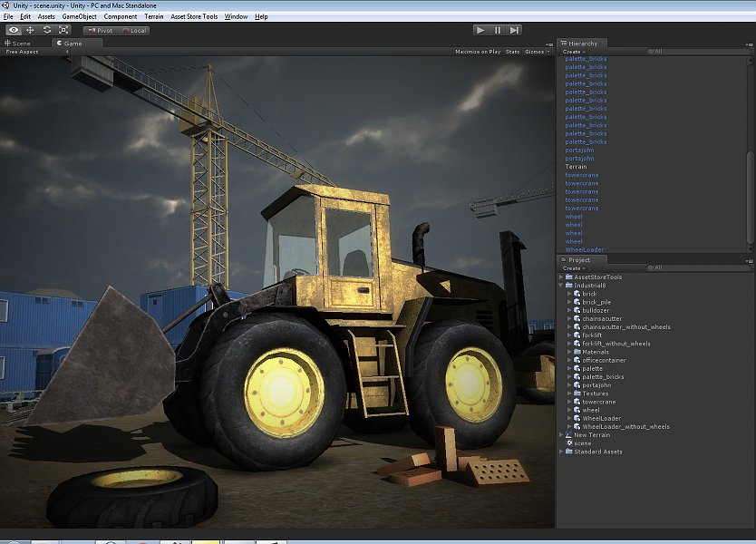Open the Edit menu
Screen dimensions: 756x544
(25, 16)
